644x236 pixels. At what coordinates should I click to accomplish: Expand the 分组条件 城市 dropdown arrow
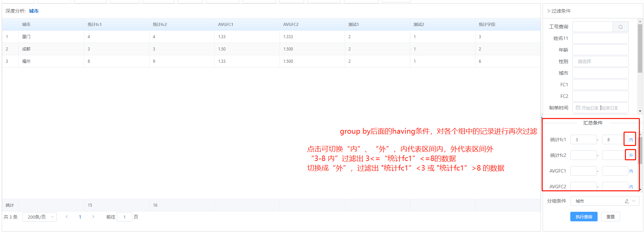click(x=634, y=201)
